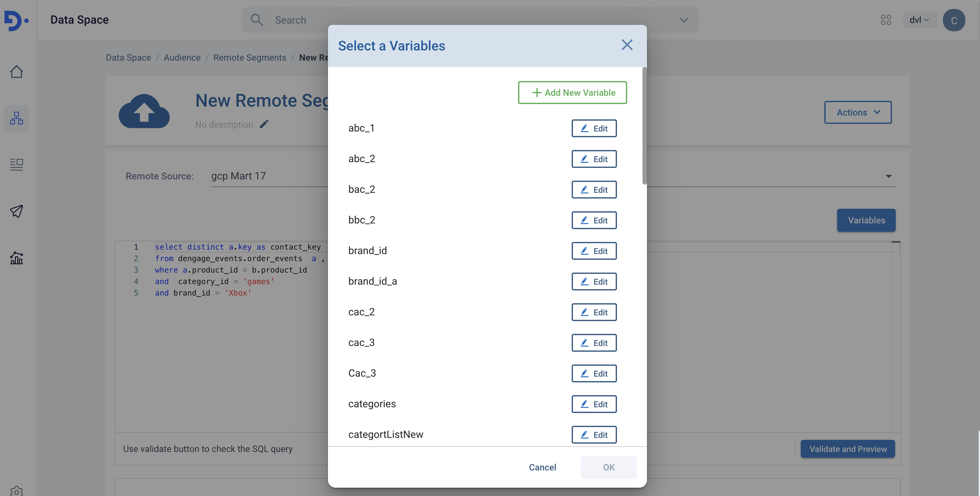Image resolution: width=980 pixels, height=496 pixels.
Task: Click Cancel in the variables dialog
Action: [x=542, y=467]
